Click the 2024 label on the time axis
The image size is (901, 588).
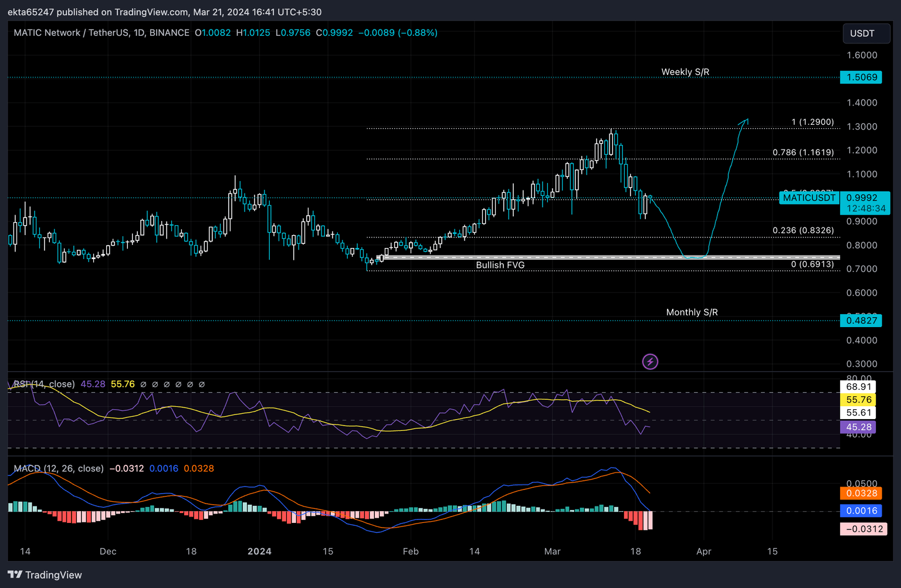[259, 551]
